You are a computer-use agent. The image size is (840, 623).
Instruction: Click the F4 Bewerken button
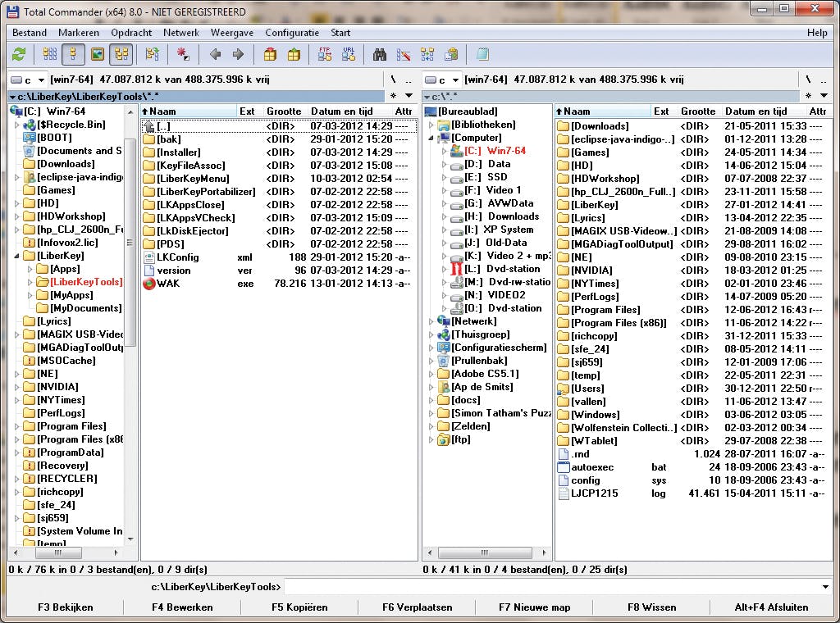(x=182, y=607)
